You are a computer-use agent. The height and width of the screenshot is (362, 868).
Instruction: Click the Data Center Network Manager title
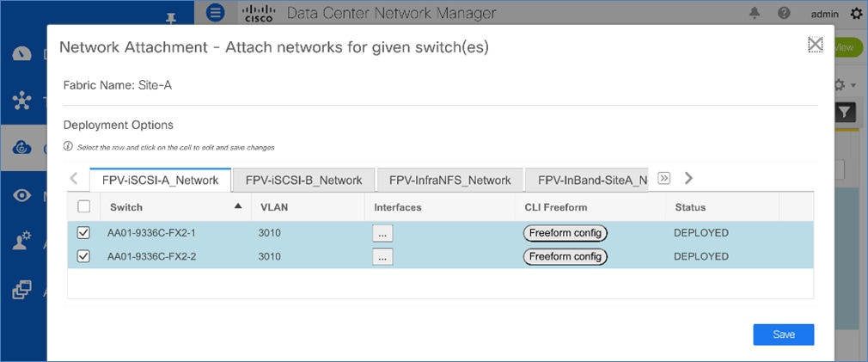[x=391, y=13]
